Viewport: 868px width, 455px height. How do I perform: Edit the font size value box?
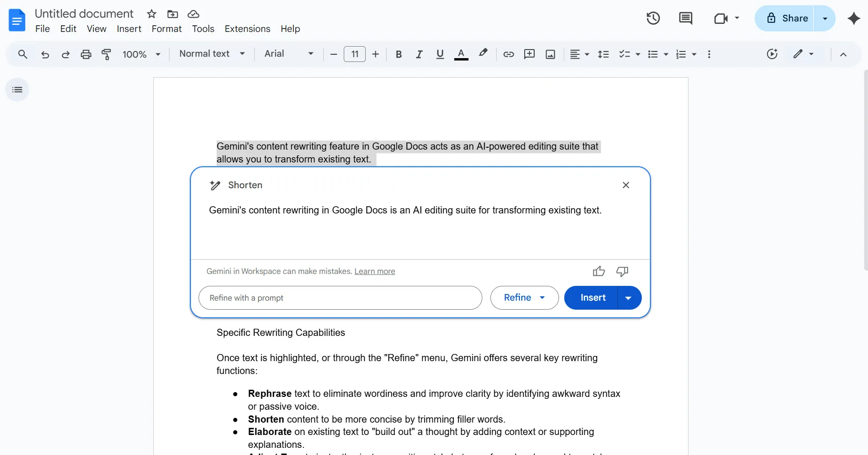355,54
